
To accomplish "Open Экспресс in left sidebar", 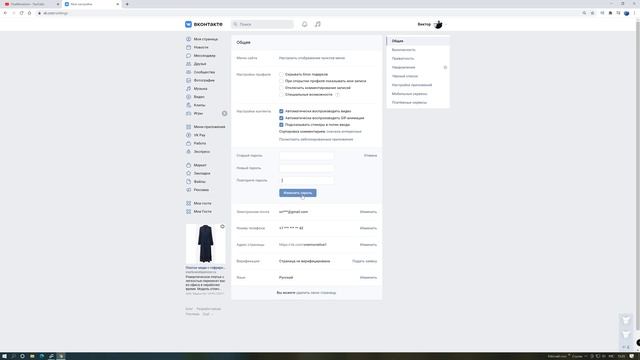I will pyautogui.click(x=202, y=151).
